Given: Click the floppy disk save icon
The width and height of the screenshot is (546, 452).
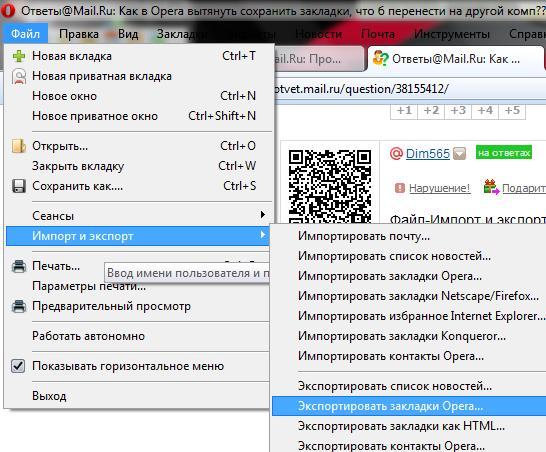Looking at the screenshot, I should pos(19,186).
